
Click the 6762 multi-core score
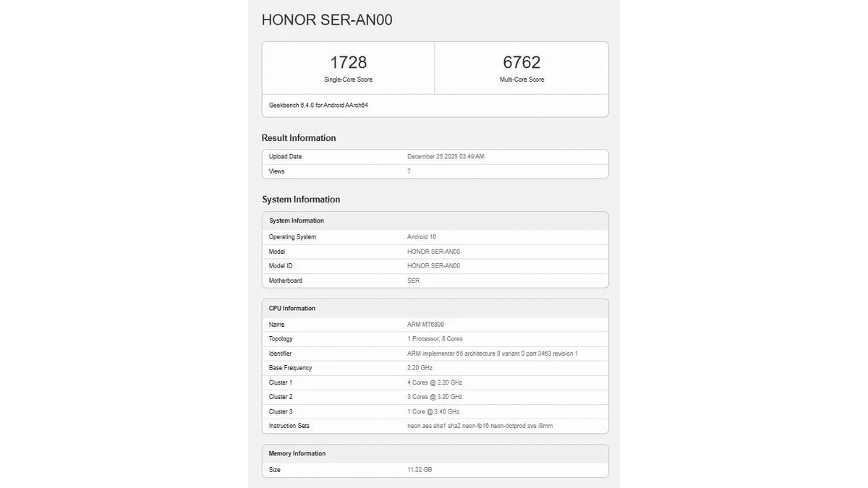click(x=522, y=63)
